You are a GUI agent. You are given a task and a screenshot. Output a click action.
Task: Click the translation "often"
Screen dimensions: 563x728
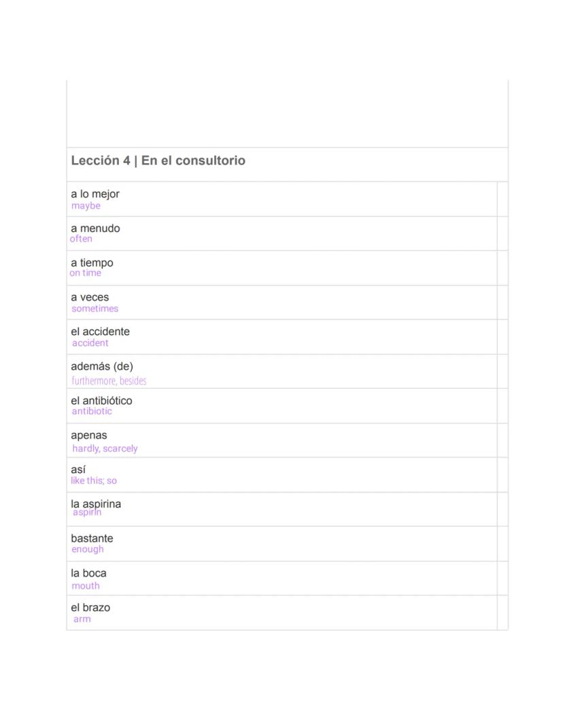click(81, 239)
